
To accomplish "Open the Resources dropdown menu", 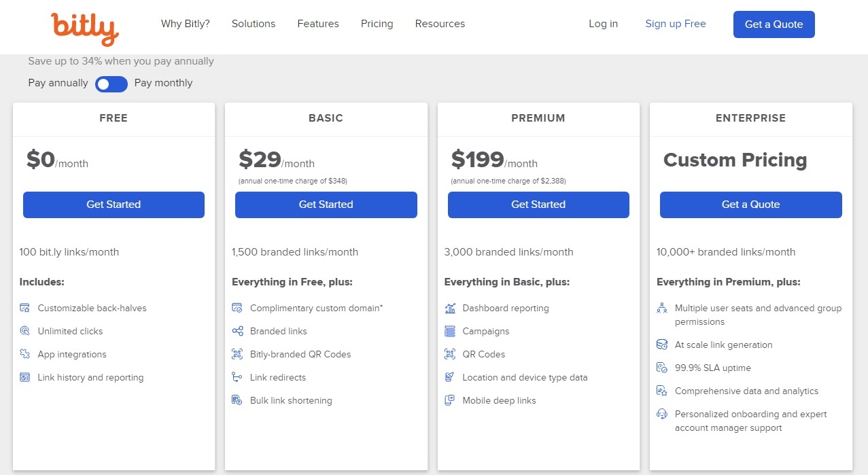I will coord(439,24).
